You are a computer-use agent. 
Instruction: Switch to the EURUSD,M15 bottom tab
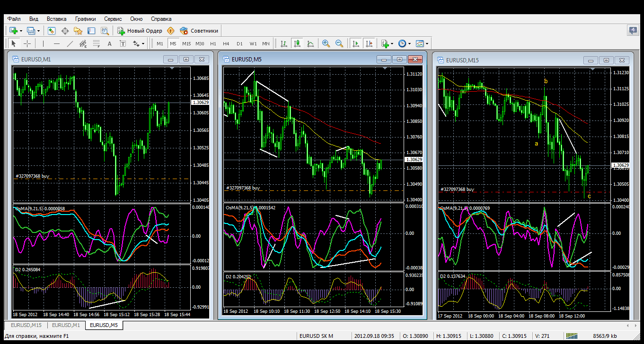pyautogui.click(x=26, y=325)
